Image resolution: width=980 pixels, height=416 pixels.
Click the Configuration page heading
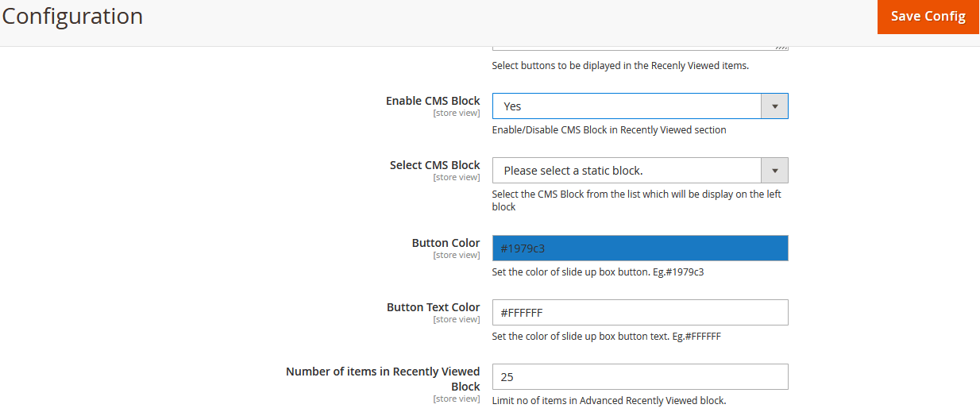[x=72, y=16]
